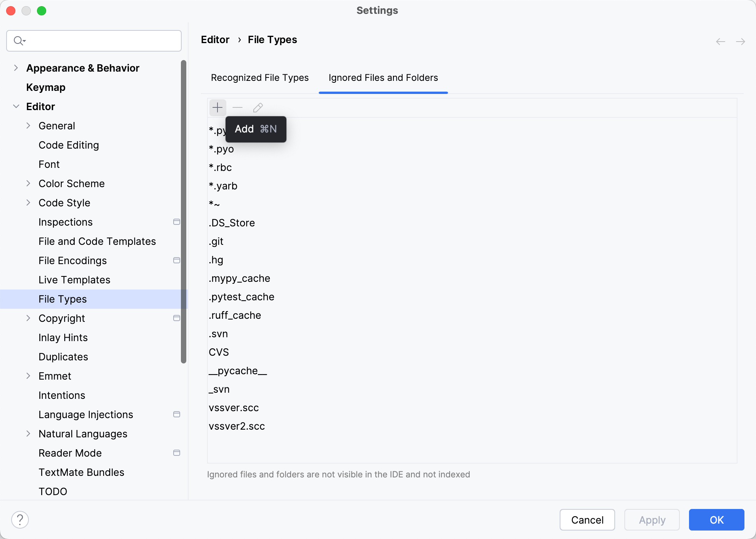Image resolution: width=756 pixels, height=539 pixels.
Task: Click project-level icon beside File Encodings
Action: 177,260
